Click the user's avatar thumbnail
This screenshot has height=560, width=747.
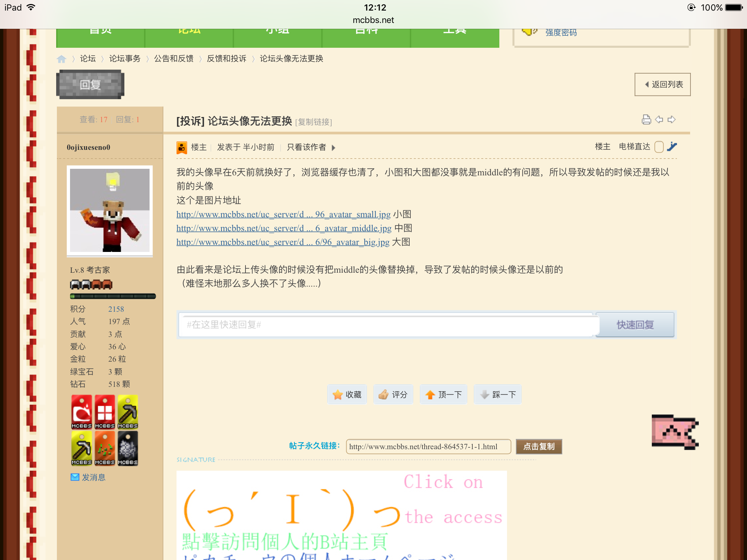tap(110, 210)
